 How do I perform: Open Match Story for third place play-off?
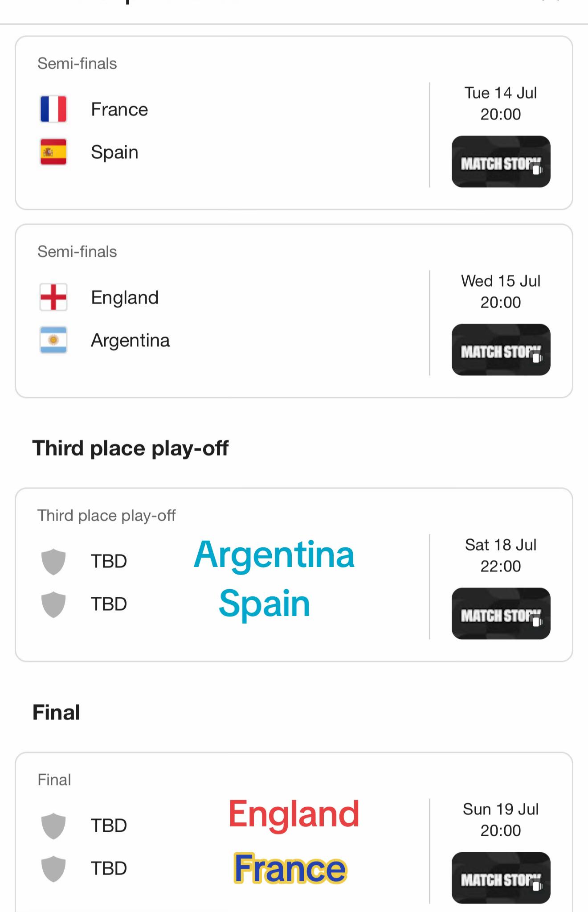click(x=501, y=614)
